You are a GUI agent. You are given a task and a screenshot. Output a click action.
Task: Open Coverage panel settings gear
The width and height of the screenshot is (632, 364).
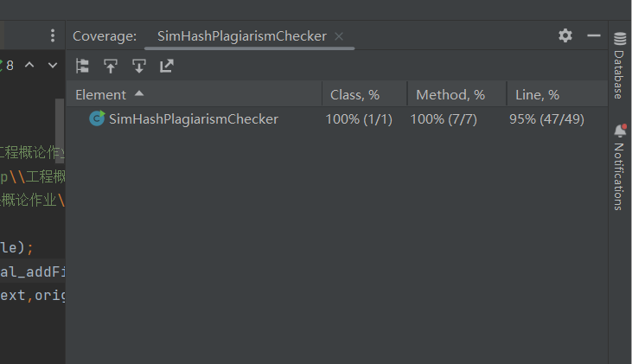click(565, 35)
